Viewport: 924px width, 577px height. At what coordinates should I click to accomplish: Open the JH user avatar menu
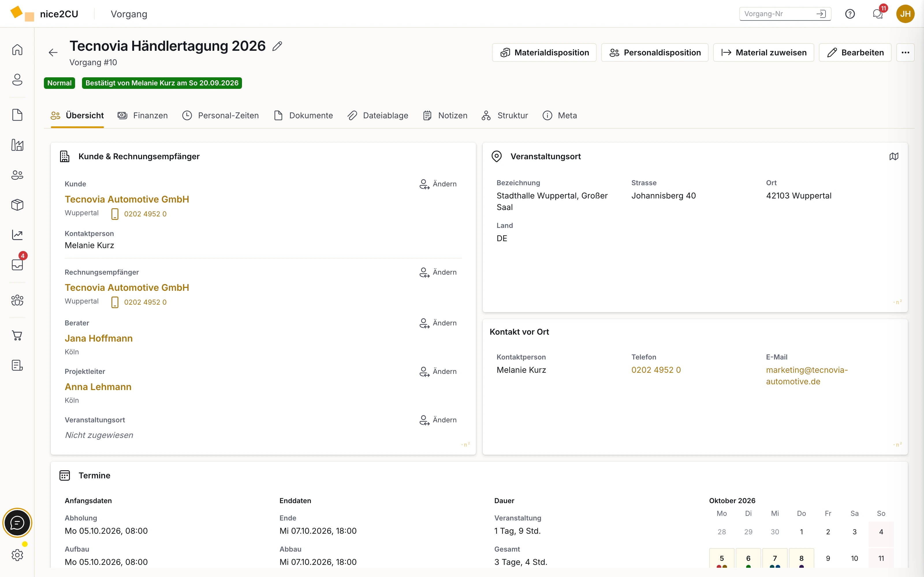(905, 14)
